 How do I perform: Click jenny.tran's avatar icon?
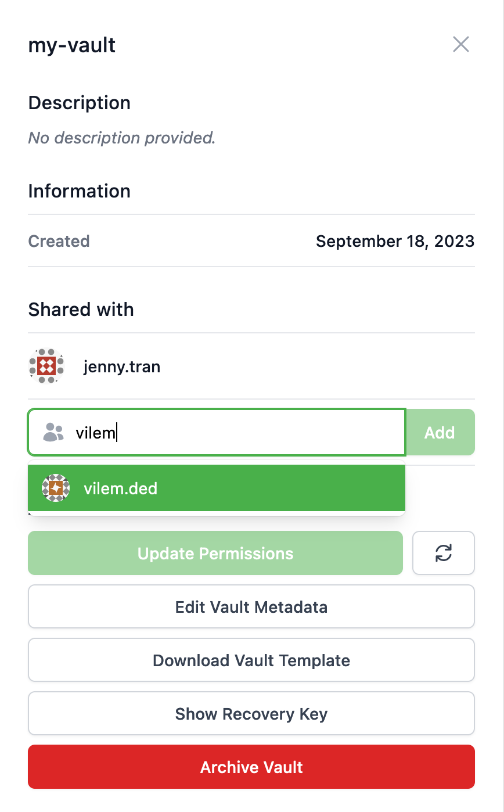point(46,367)
